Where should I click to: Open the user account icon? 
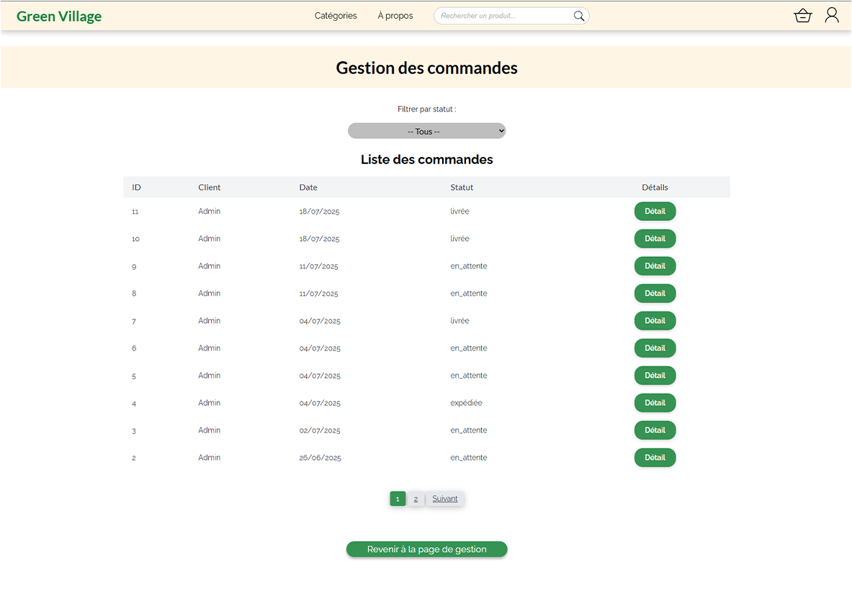pos(832,15)
